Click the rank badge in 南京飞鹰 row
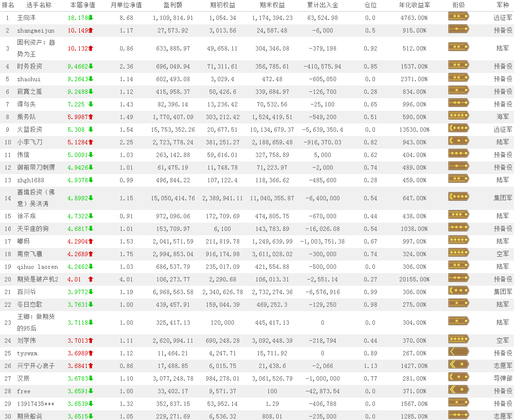Image resolution: width=514 pixels, height=420 pixels. click(x=458, y=253)
